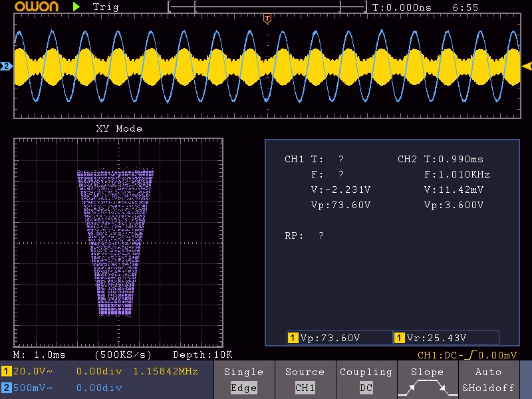
Task: Open the Auto & Holdoff menu
Action: point(489,380)
